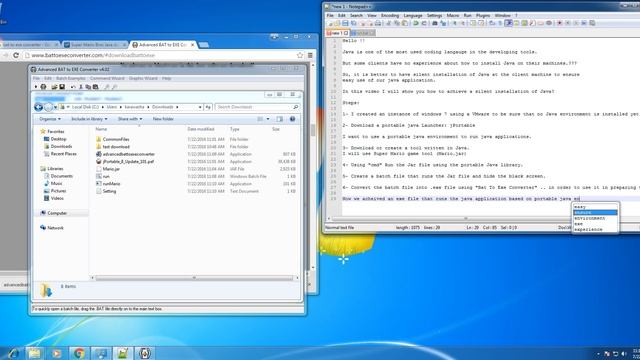
Task: Click the Save All icon in Notepad++
Action: (353, 23)
